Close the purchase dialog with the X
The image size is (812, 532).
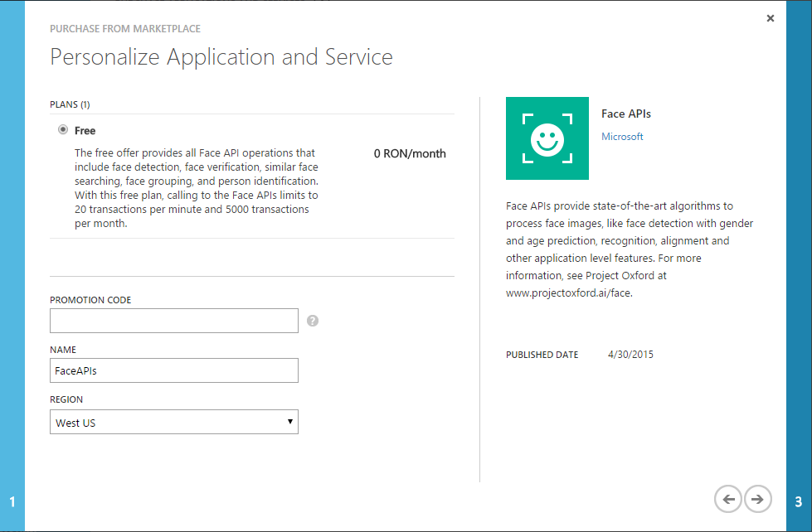click(770, 18)
